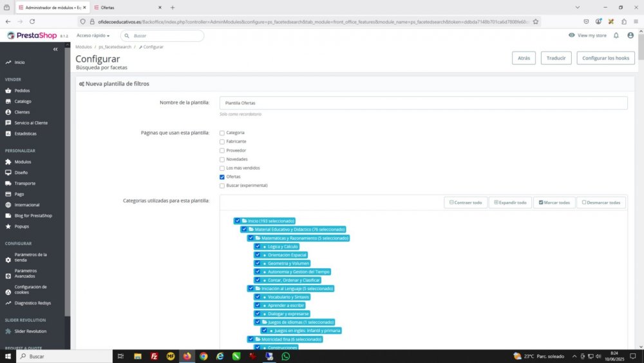Check the Novedades page checkbox

click(222, 159)
